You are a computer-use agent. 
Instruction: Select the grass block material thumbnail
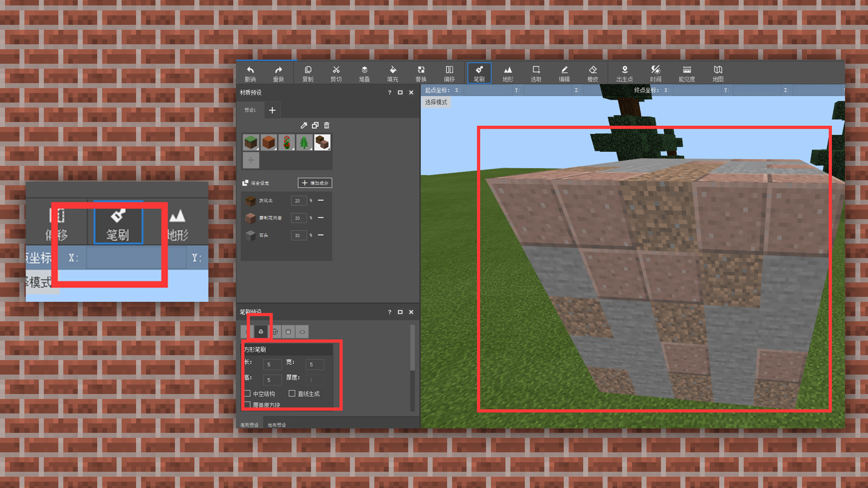point(251,142)
